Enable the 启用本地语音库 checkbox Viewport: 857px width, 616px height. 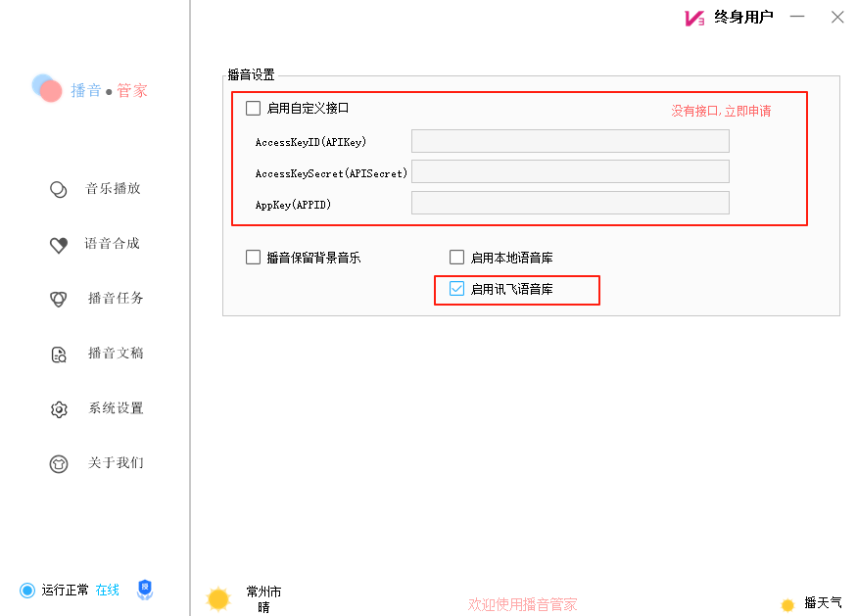click(457, 257)
